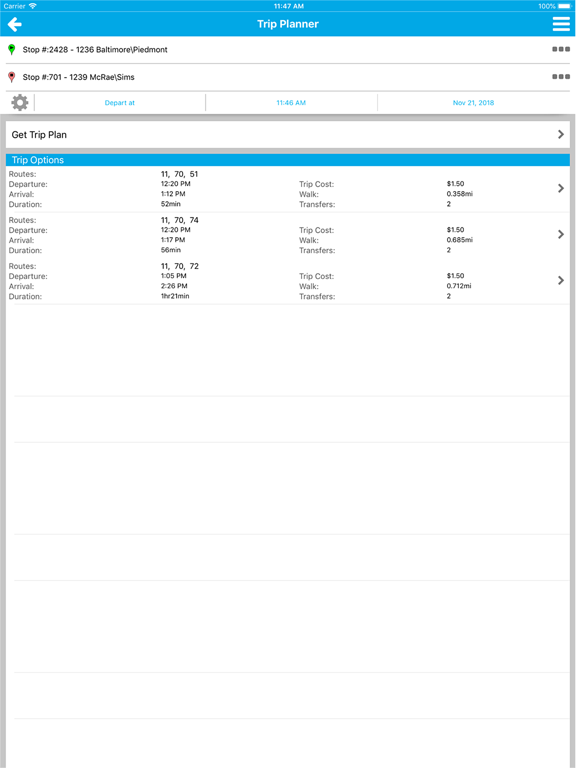Tap arrival time 1:12 PM
Screen dimensions: 576x768
pyautogui.click(x=173, y=194)
